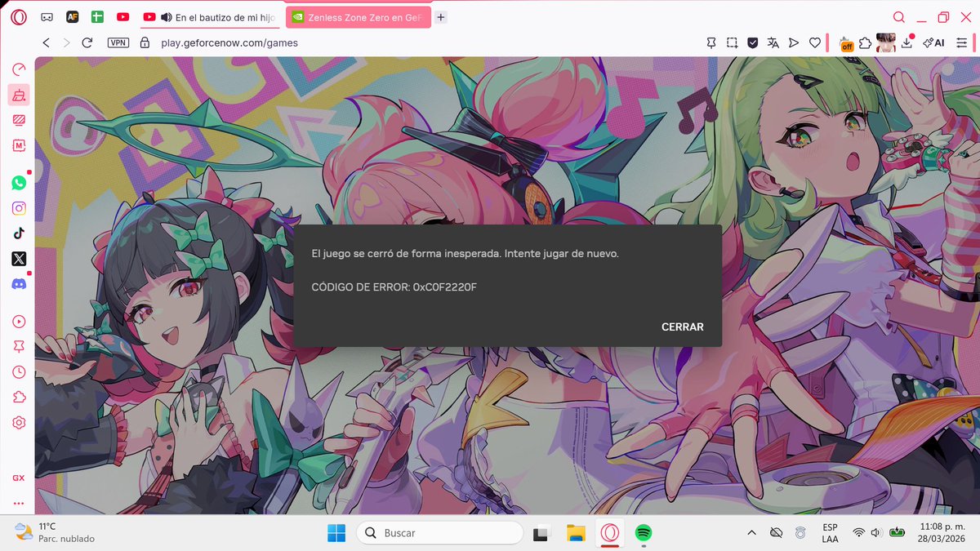Image resolution: width=980 pixels, height=551 pixels.
Task: Open TikTok in the sidebar
Action: [x=19, y=233]
